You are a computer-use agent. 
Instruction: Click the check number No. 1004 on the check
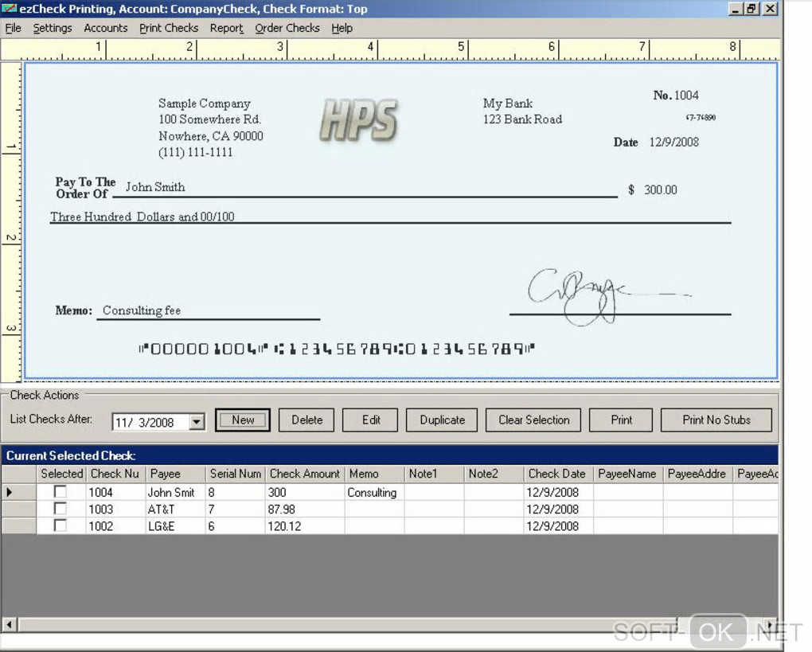pos(676,96)
